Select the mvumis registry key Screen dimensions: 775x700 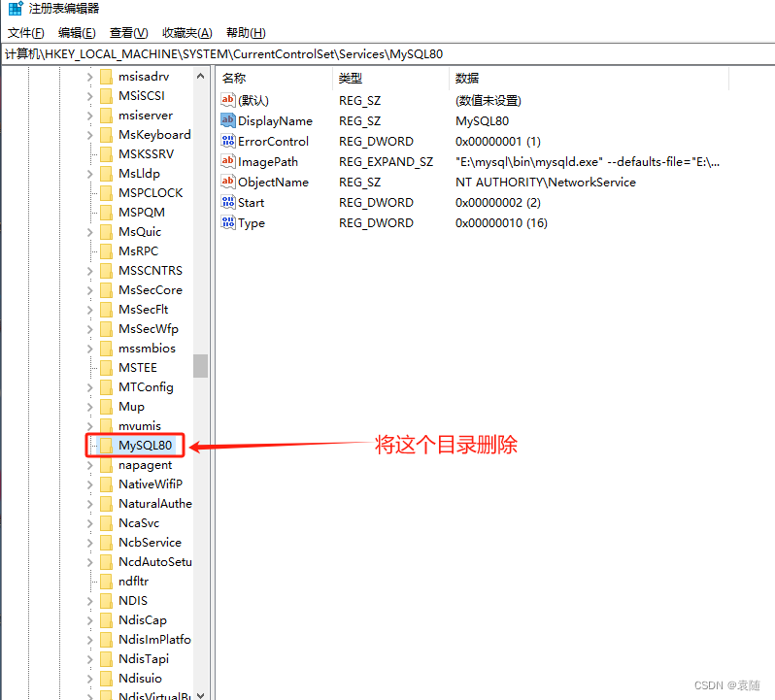coord(140,426)
